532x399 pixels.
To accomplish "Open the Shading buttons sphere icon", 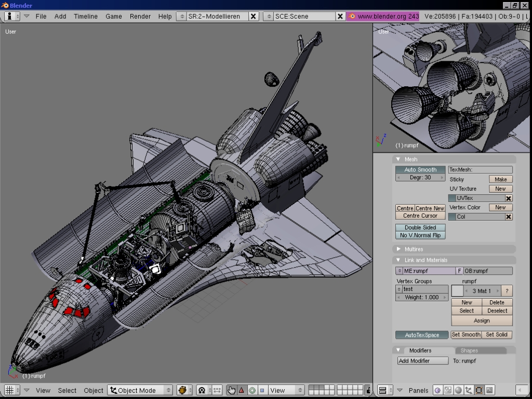I will coord(458,390).
